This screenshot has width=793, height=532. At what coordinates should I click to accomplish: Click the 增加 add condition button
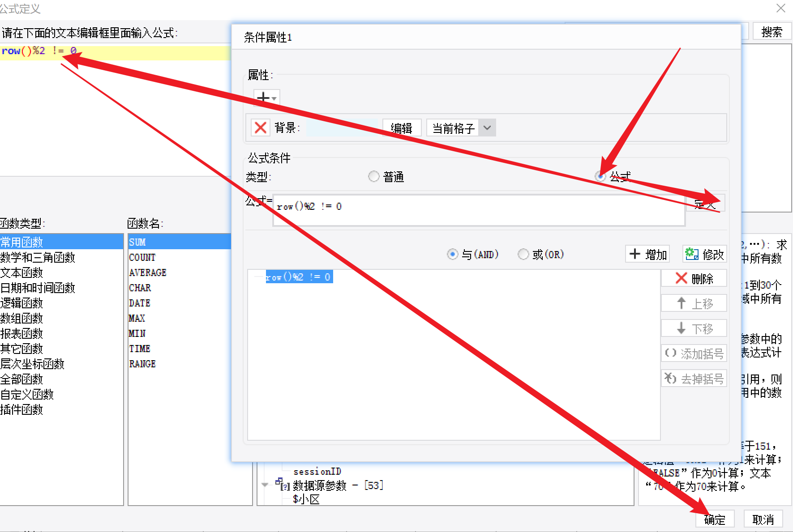point(647,254)
